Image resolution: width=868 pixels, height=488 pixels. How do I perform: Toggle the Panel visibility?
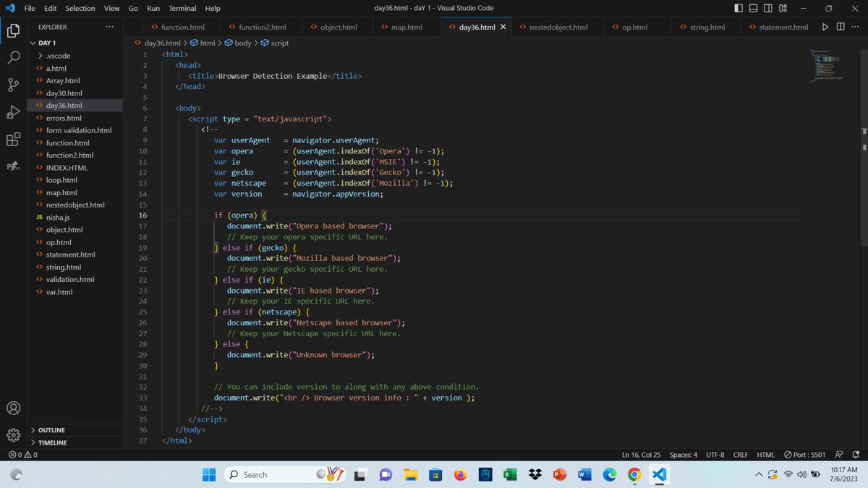(752, 7)
